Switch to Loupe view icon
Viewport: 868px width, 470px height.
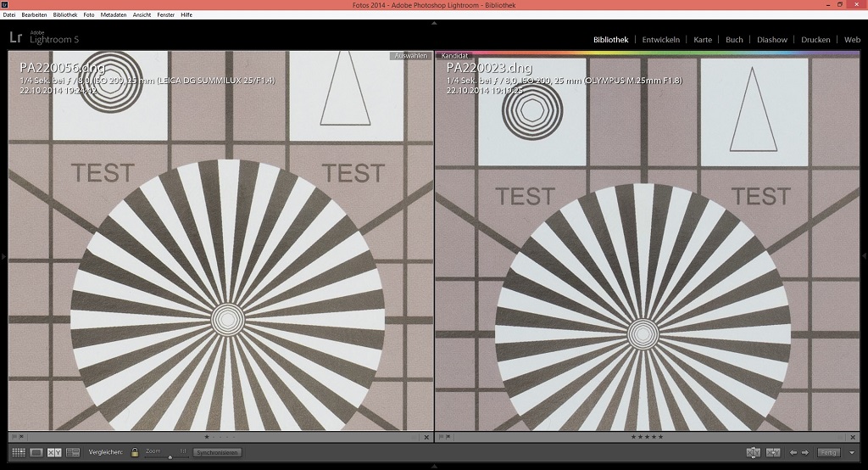tap(36, 453)
